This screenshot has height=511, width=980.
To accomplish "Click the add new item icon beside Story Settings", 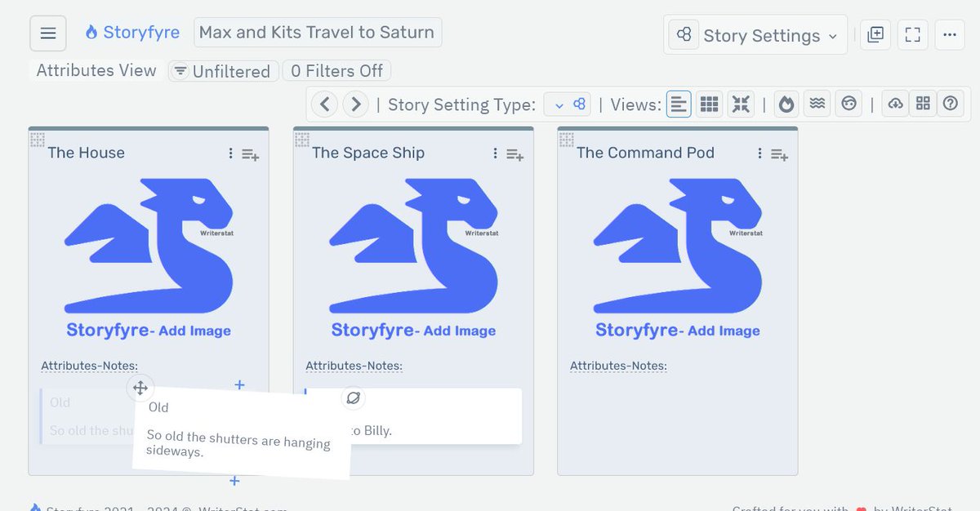I will point(875,34).
